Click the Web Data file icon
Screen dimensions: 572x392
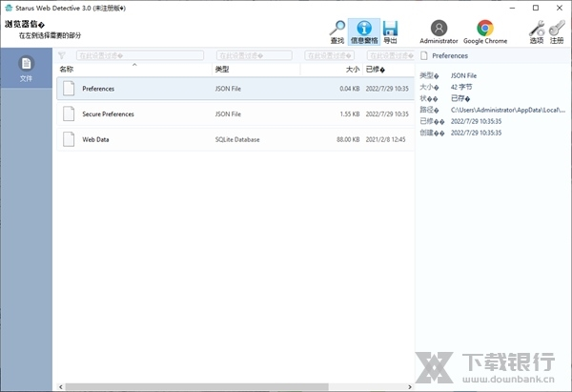[x=69, y=139]
